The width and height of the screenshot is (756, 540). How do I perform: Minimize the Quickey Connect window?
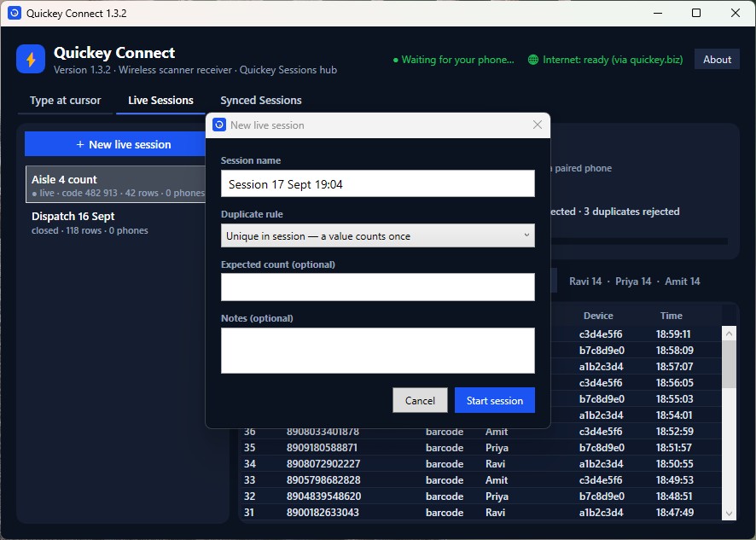(x=658, y=13)
